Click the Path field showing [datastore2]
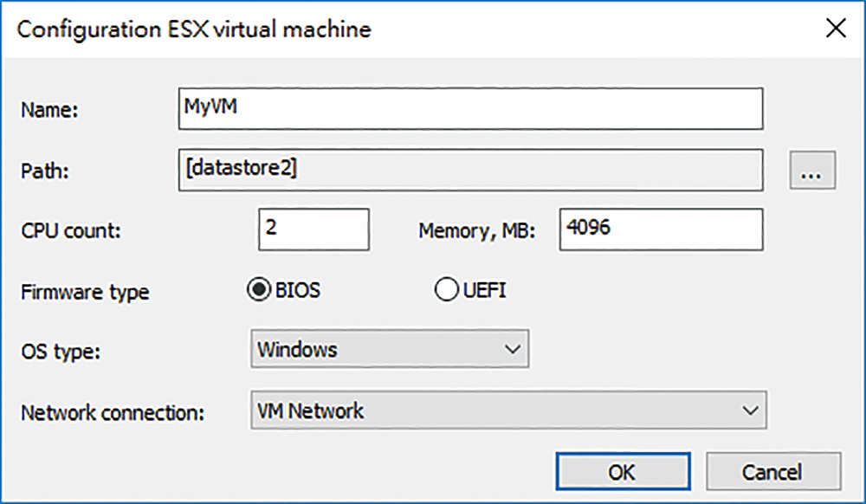The width and height of the screenshot is (866, 504). (x=470, y=170)
